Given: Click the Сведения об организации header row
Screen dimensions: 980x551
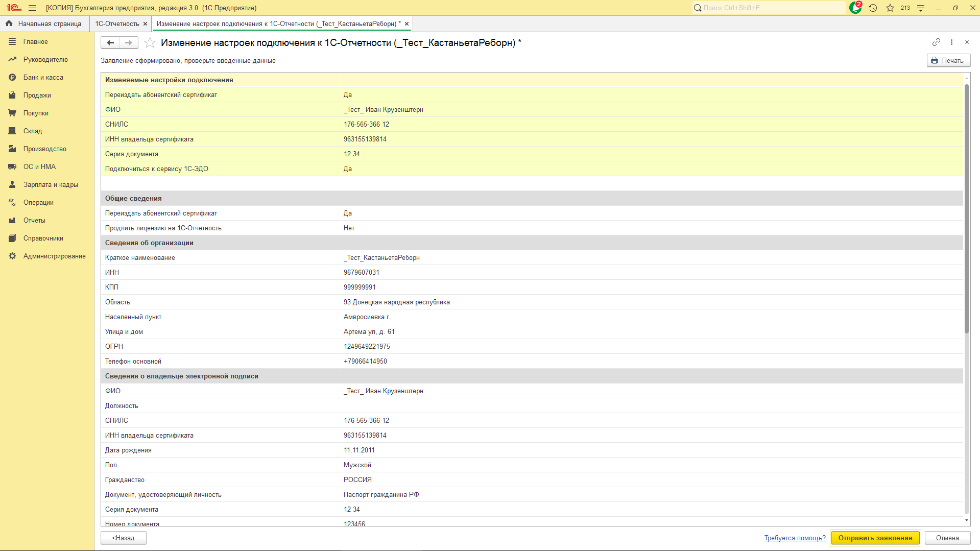Looking at the screenshot, I should point(532,243).
